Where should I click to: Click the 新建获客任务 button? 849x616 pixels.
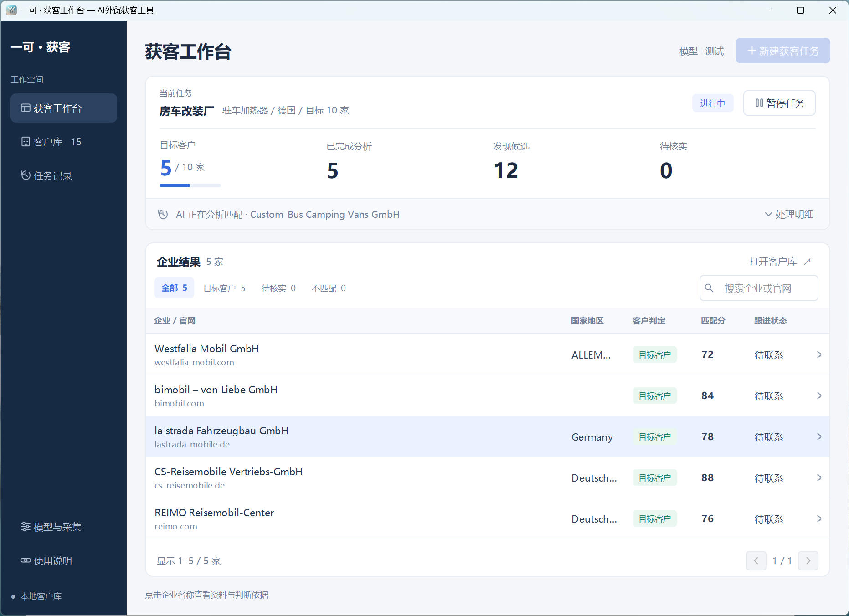[x=783, y=51]
